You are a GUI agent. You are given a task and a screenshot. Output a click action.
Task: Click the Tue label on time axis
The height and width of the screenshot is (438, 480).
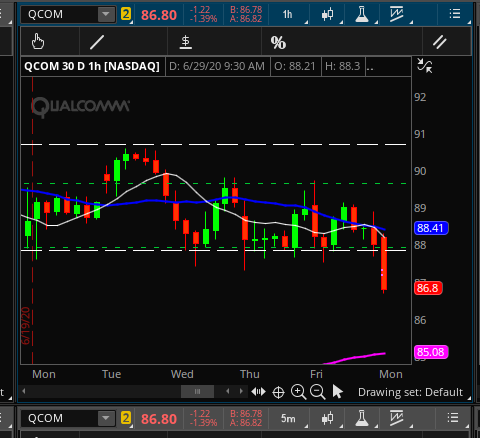(111, 374)
